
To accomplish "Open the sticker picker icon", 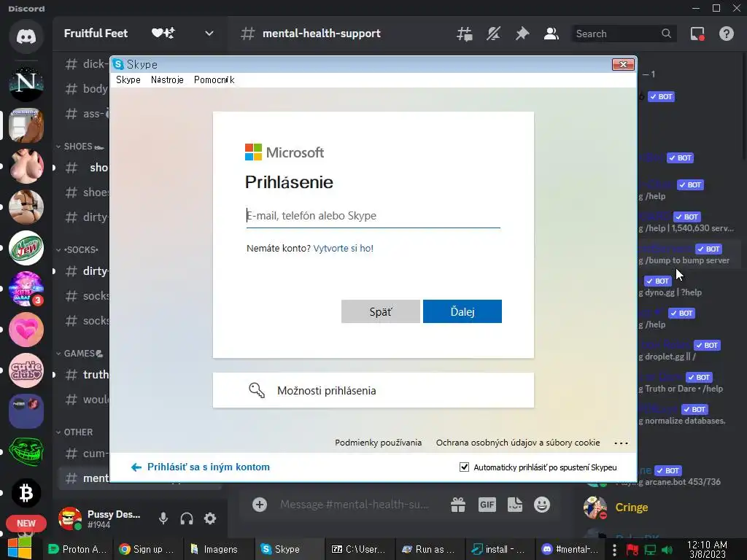I will [x=514, y=505].
